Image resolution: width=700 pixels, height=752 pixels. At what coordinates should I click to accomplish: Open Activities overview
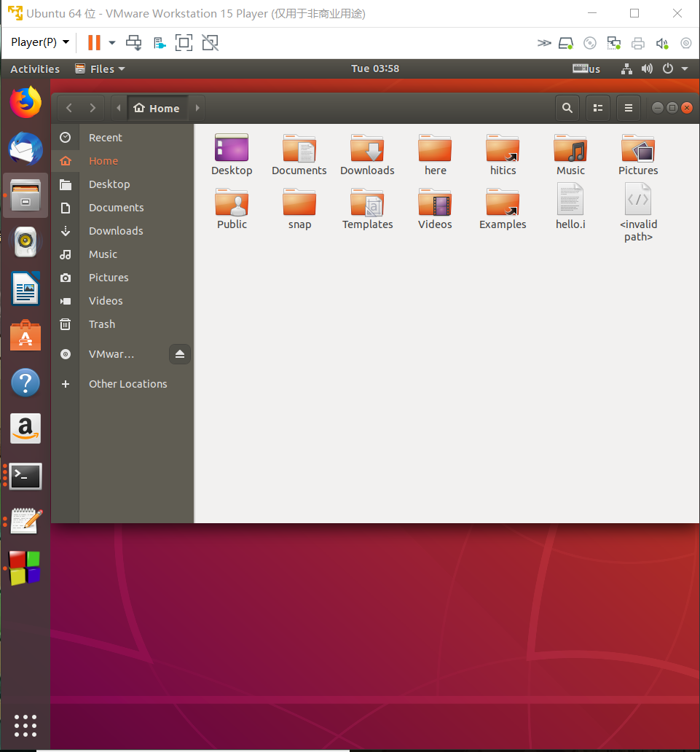tap(35, 69)
